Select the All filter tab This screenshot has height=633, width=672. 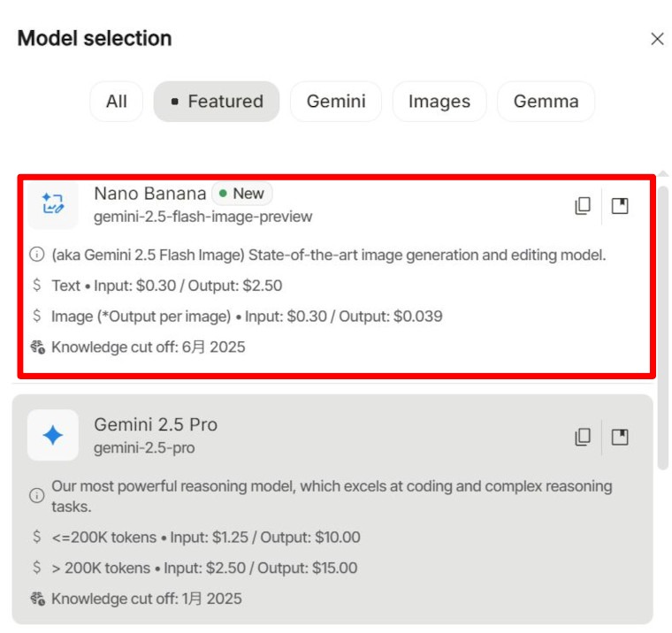click(116, 102)
